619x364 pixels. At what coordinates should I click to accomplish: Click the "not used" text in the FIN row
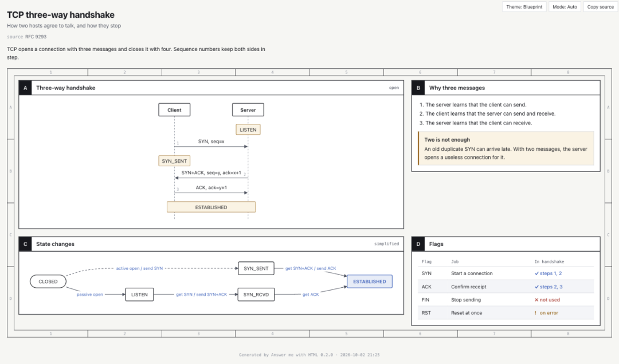(x=550, y=300)
